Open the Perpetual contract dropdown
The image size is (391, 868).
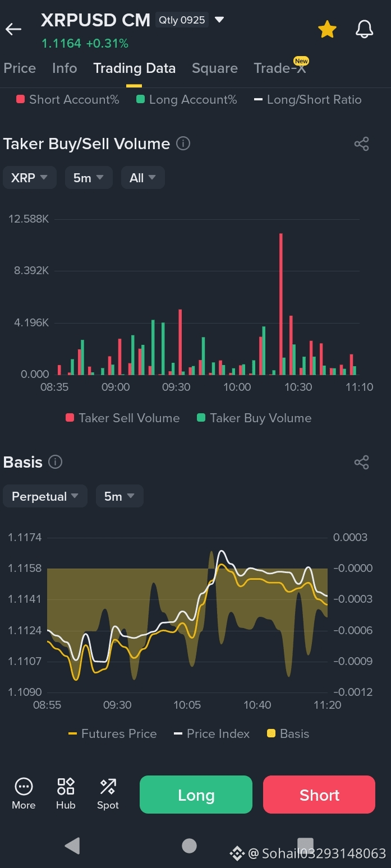(45, 496)
